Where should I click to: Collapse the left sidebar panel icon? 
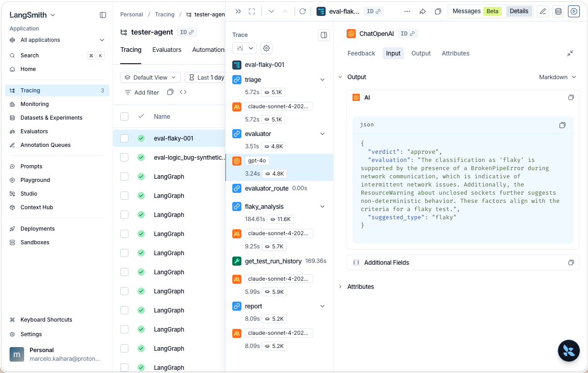coord(103,15)
